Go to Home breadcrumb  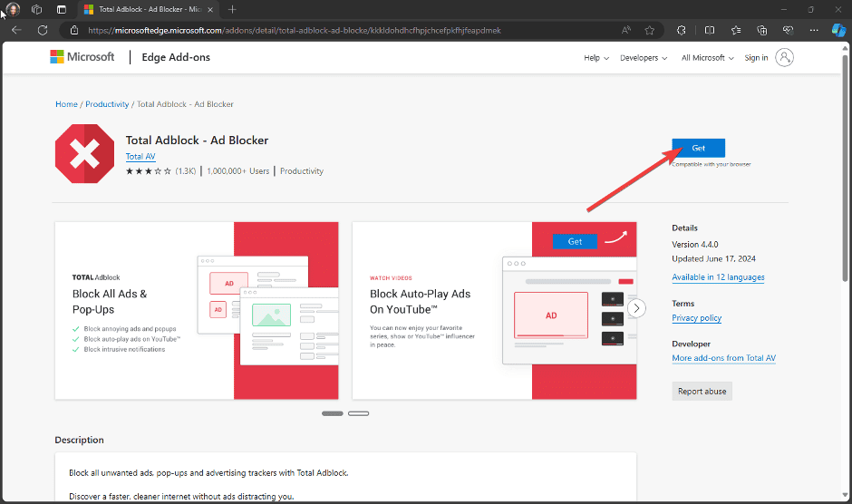pos(66,104)
